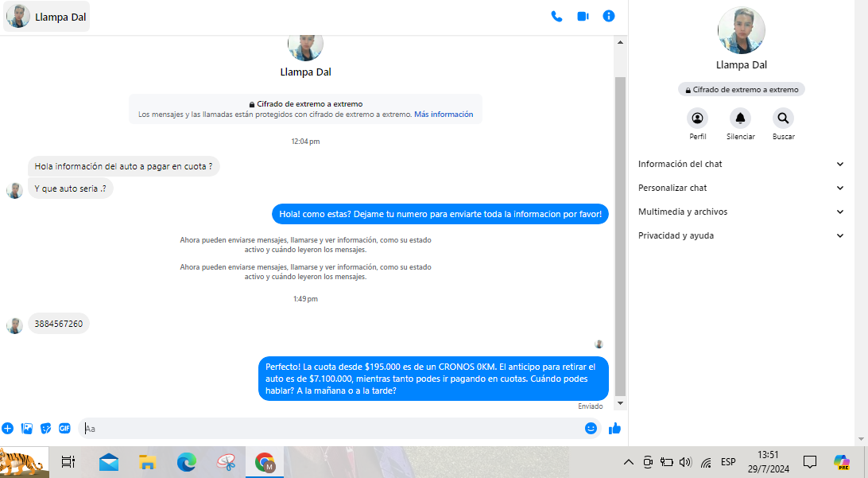Click the conversation information icon
The image size is (868, 478).
click(609, 16)
